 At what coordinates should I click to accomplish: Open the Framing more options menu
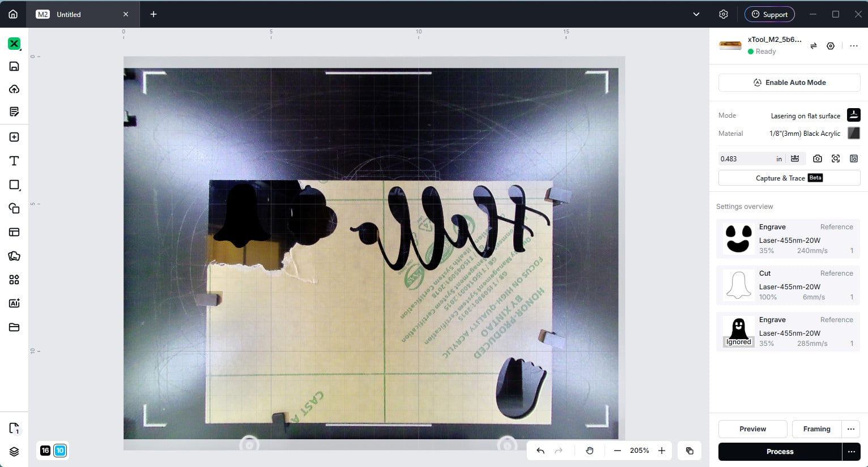point(851,429)
